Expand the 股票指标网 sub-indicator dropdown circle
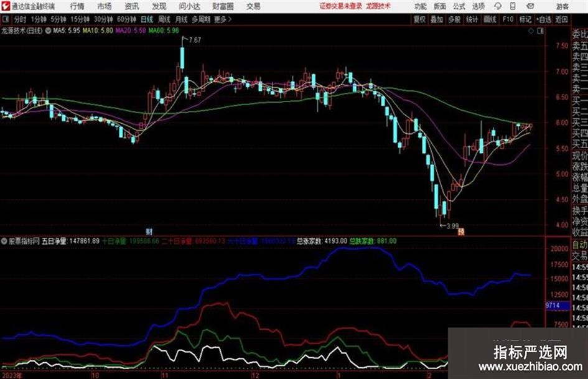Viewport: 588px width, 379px height. click(4, 241)
